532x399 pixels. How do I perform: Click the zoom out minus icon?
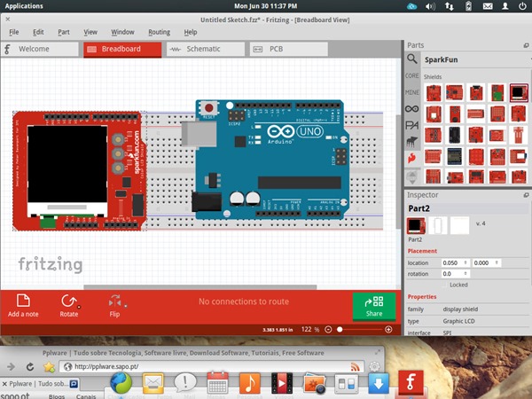[x=328, y=330]
